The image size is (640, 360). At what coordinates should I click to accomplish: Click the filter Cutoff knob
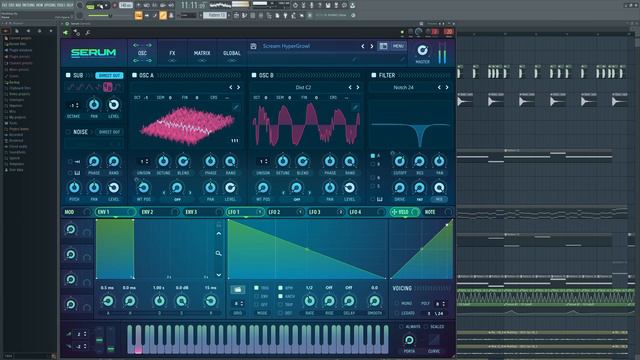click(400, 161)
